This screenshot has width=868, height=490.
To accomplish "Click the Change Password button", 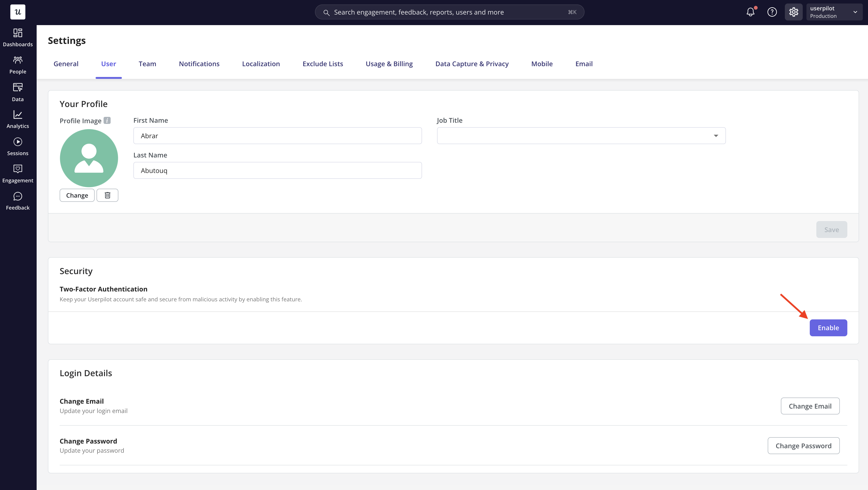I will pyautogui.click(x=803, y=446).
